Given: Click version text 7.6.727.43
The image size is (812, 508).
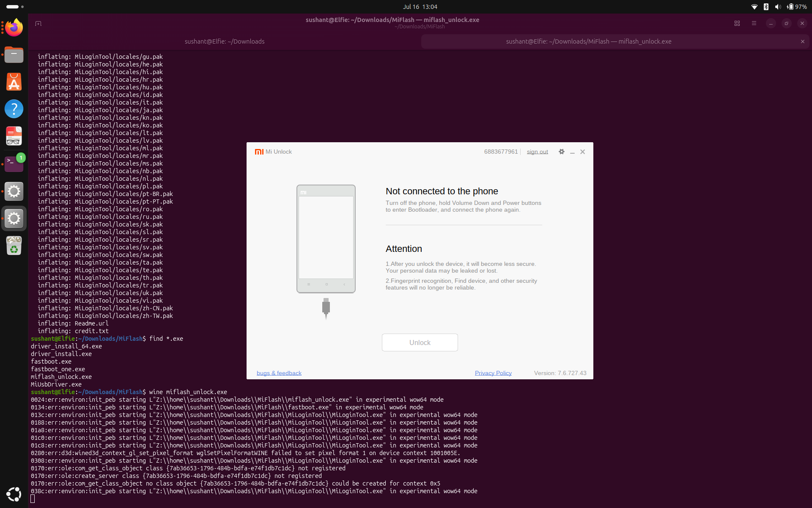Looking at the screenshot, I should [560, 373].
